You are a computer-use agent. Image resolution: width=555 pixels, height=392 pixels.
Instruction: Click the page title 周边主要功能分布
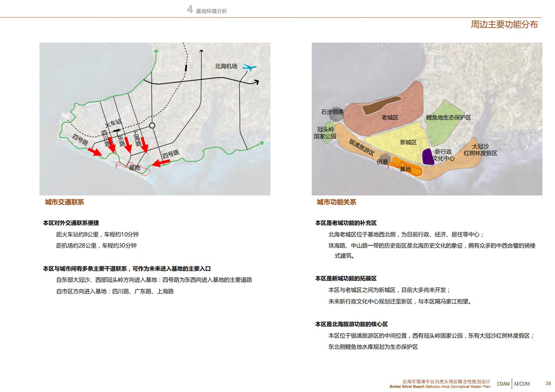click(x=504, y=24)
